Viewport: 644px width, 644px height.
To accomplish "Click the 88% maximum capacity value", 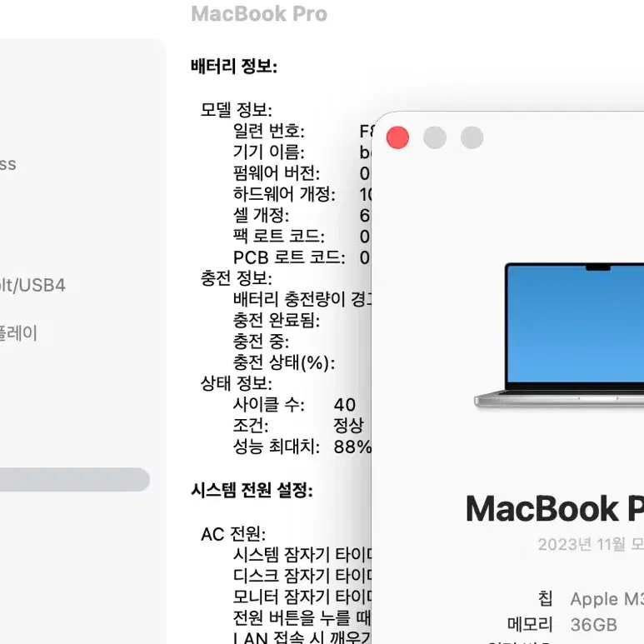I will tap(352, 447).
